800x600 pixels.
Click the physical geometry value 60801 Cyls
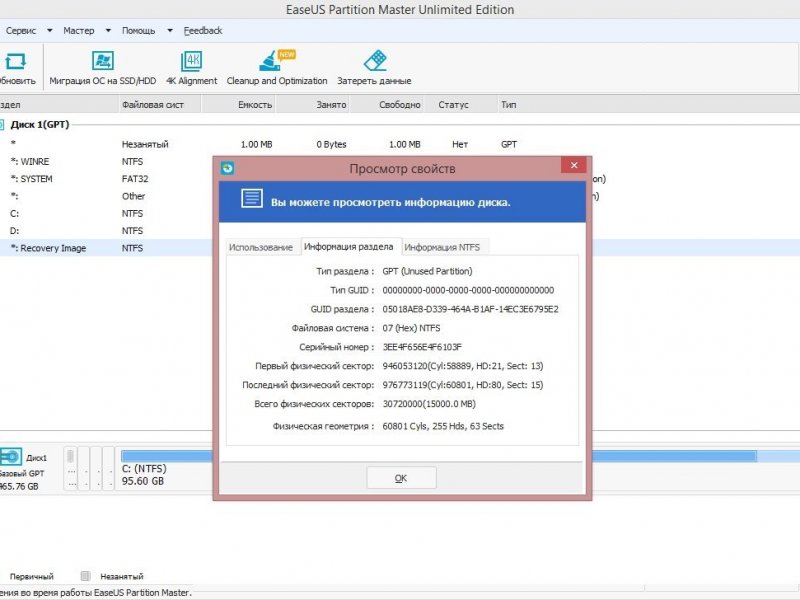(443, 426)
